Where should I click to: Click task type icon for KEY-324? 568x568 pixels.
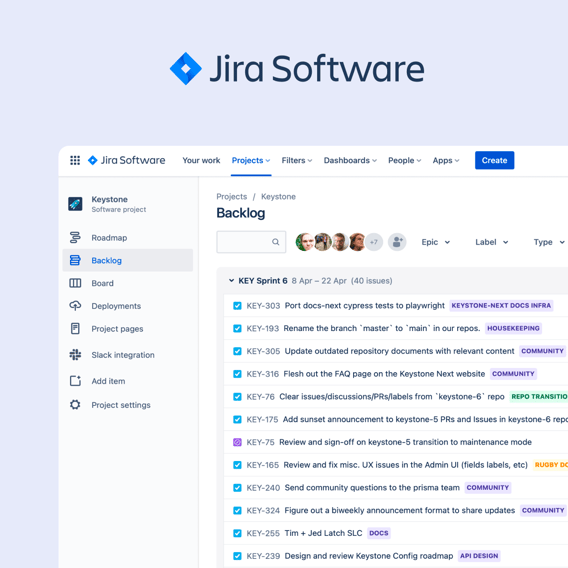point(237,510)
